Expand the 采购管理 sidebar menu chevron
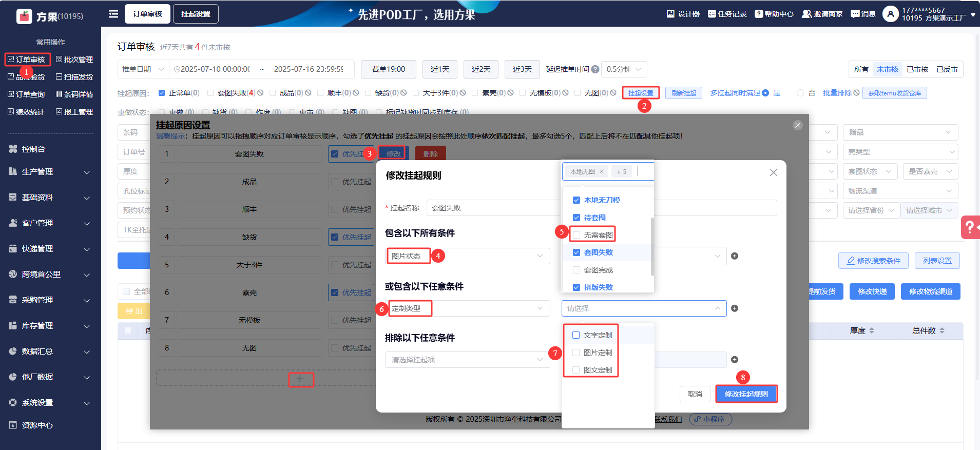The width and height of the screenshot is (980, 450). (87, 301)
